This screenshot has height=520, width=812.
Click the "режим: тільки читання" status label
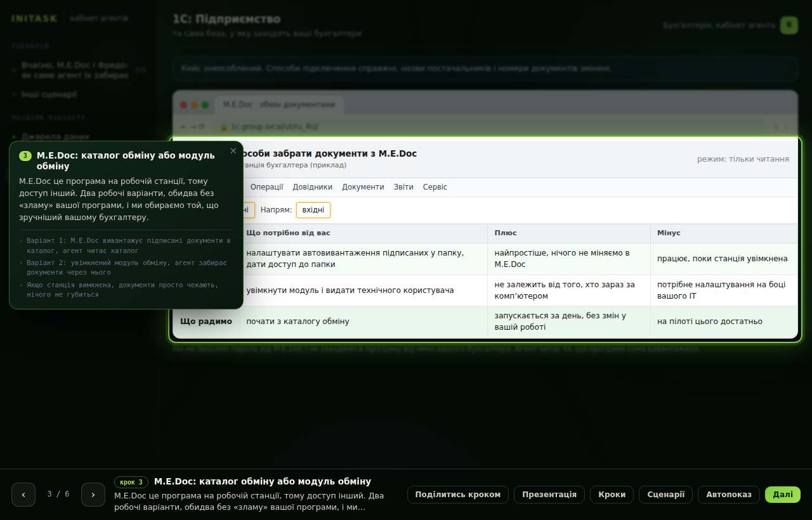(743, 159)
